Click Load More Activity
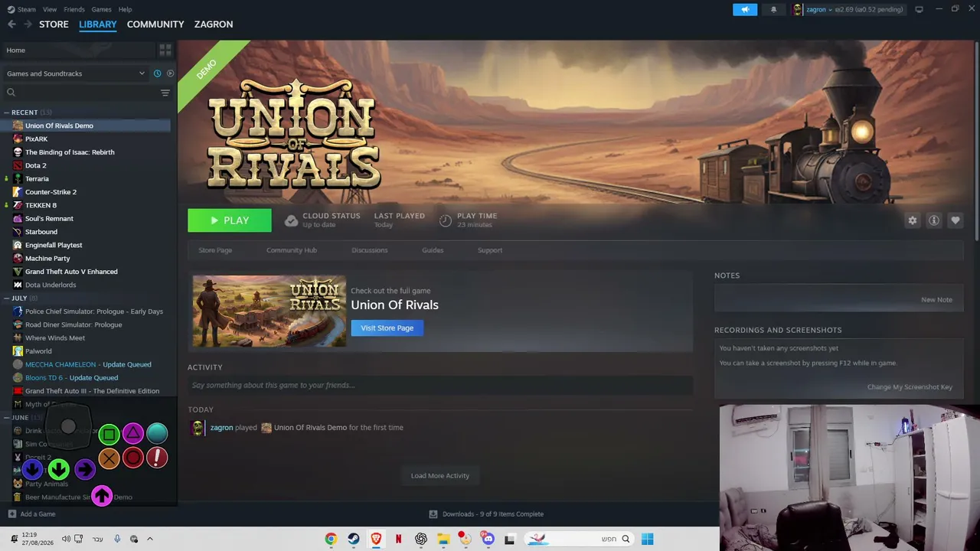The width and height of the screenshot is (980, 551). (x=440, y=476)
